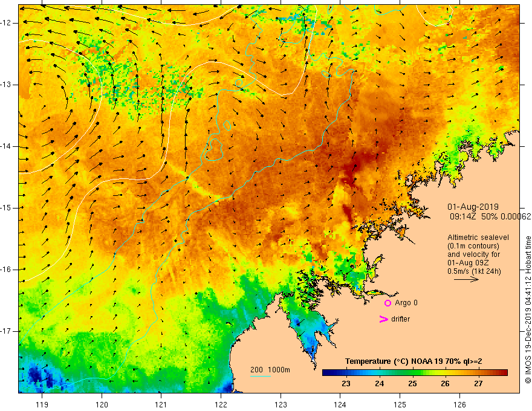This screenshot has width=532, height=411.
Task: Click the latitude axis label -17
Action: pos(6,331)
